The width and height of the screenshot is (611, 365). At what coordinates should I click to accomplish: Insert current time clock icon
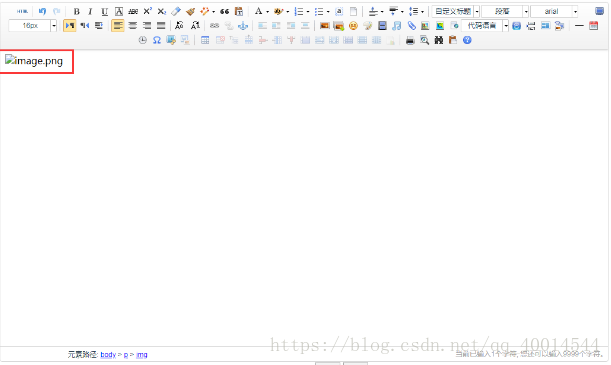(x=143, y=40)
